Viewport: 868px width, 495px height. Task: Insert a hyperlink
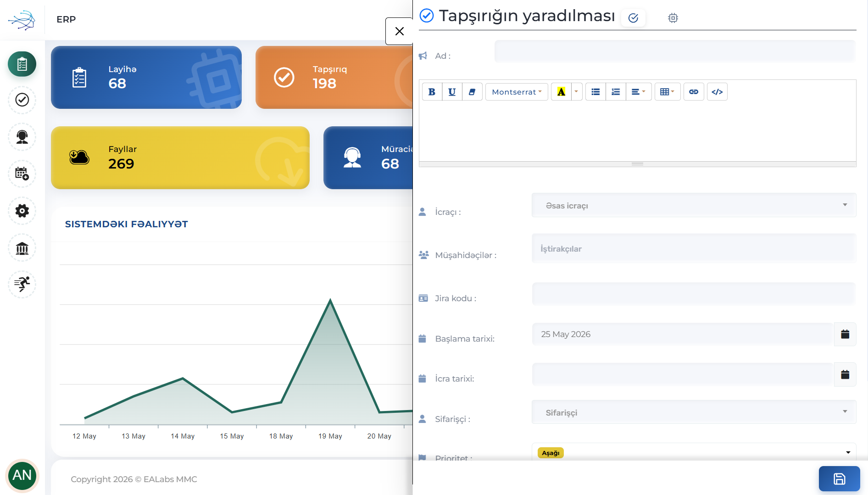pos(694,92)
